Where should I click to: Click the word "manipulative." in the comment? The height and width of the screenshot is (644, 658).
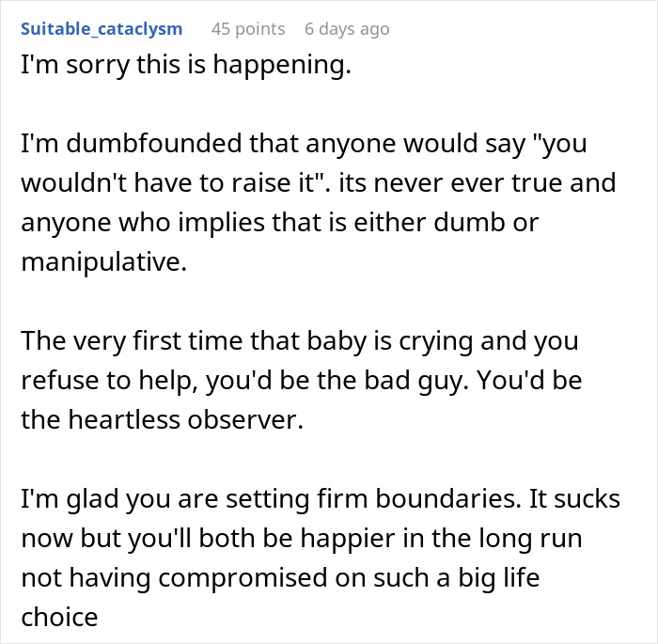(x=103, y=261)
